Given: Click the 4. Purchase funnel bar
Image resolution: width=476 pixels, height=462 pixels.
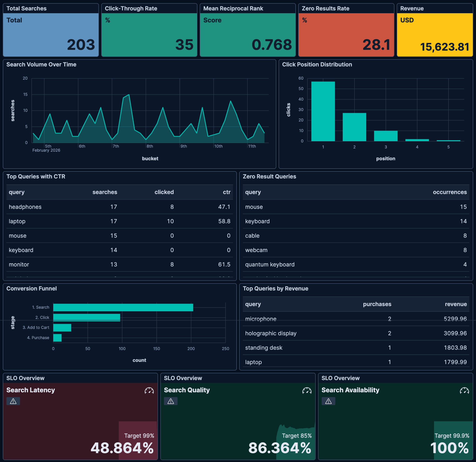Looking at the screenshot, I should tap(57, 338).
